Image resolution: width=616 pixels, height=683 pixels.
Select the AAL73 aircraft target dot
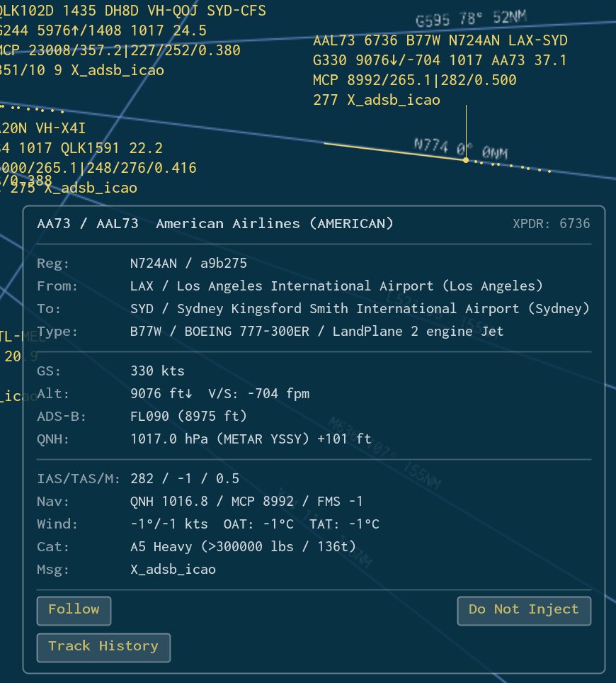pos(465,160)
